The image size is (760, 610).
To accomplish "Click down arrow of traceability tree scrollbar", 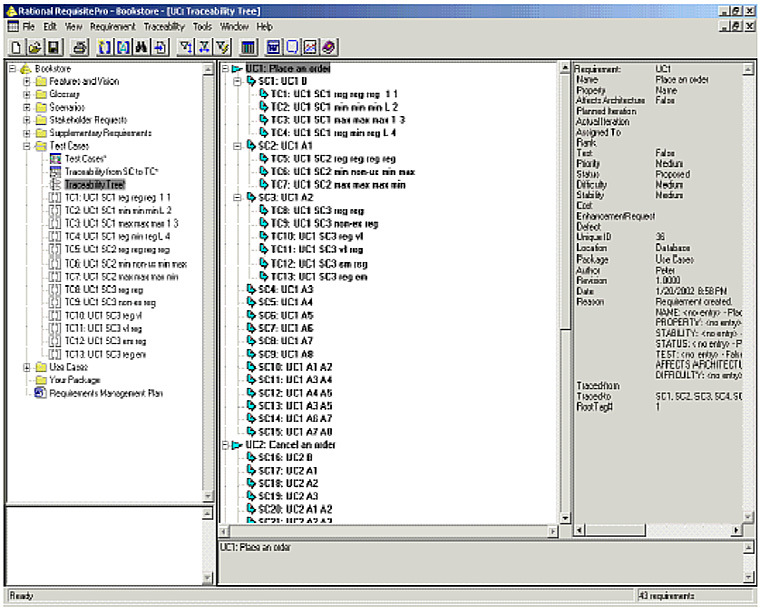I will (565, 518).
